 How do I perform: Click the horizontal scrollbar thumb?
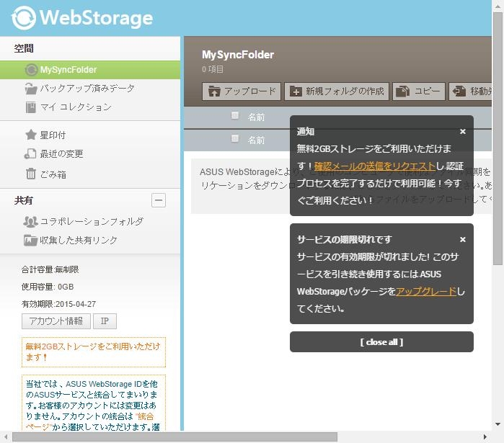click(x=175, y=437)
